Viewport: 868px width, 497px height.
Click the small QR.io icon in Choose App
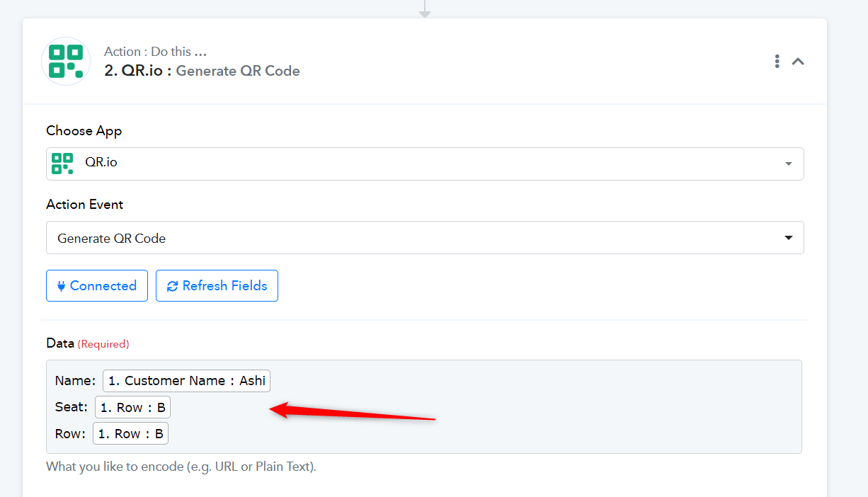coord(62,164)
